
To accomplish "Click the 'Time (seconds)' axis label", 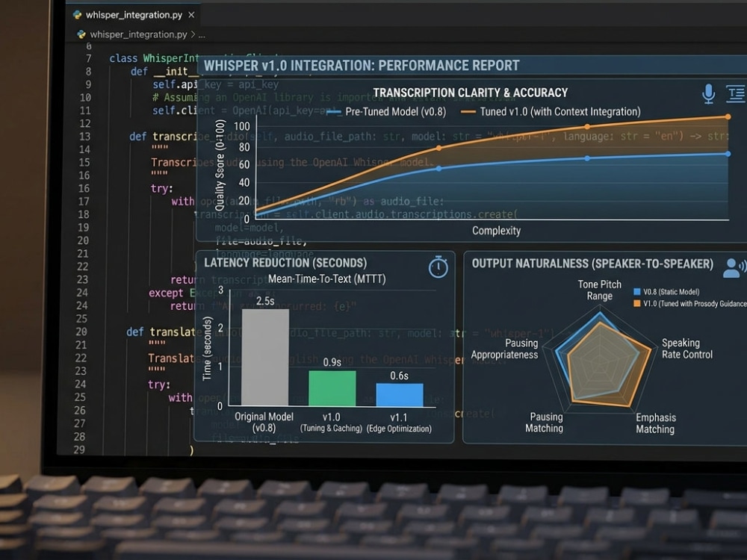I will (207, 349).
